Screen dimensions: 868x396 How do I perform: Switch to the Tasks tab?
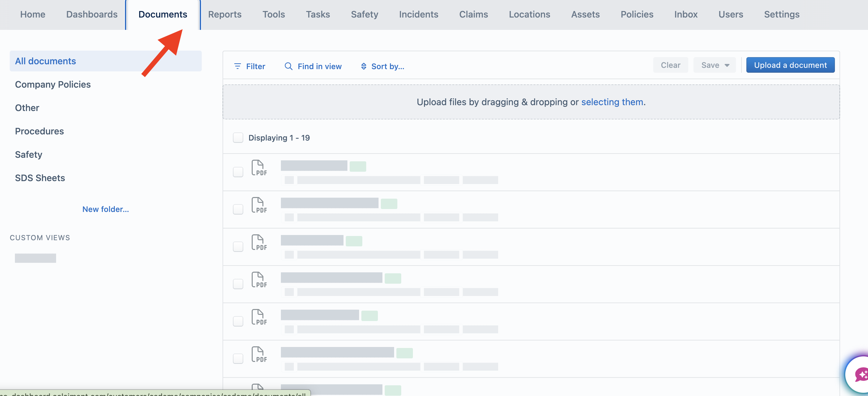pos(318,14)
